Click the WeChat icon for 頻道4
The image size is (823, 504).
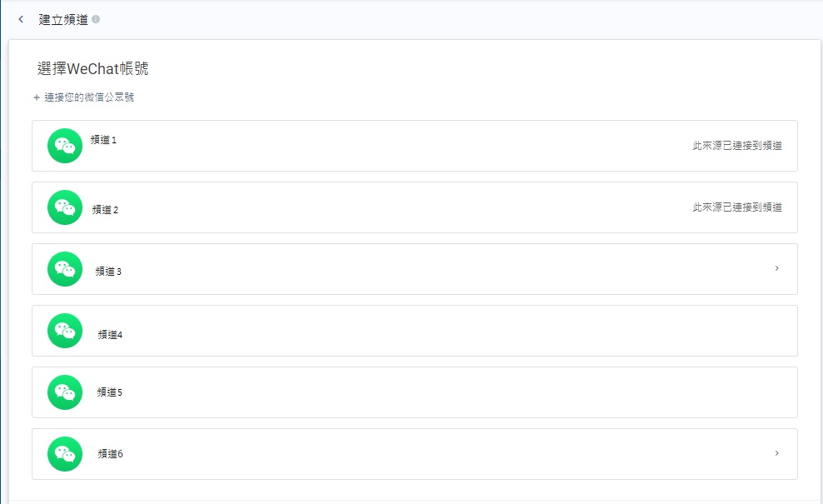pyautogui.click(x=65, y=331)
